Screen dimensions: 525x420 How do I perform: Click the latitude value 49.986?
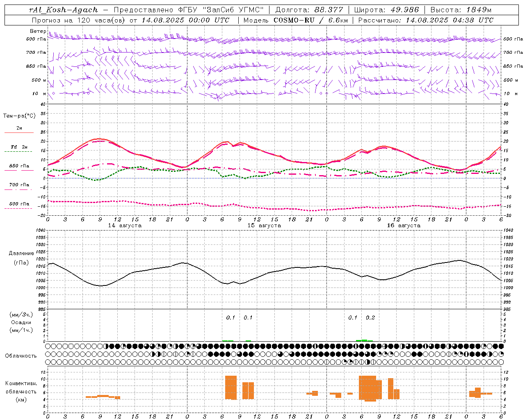pyautogui.click(x=404, y=10)
